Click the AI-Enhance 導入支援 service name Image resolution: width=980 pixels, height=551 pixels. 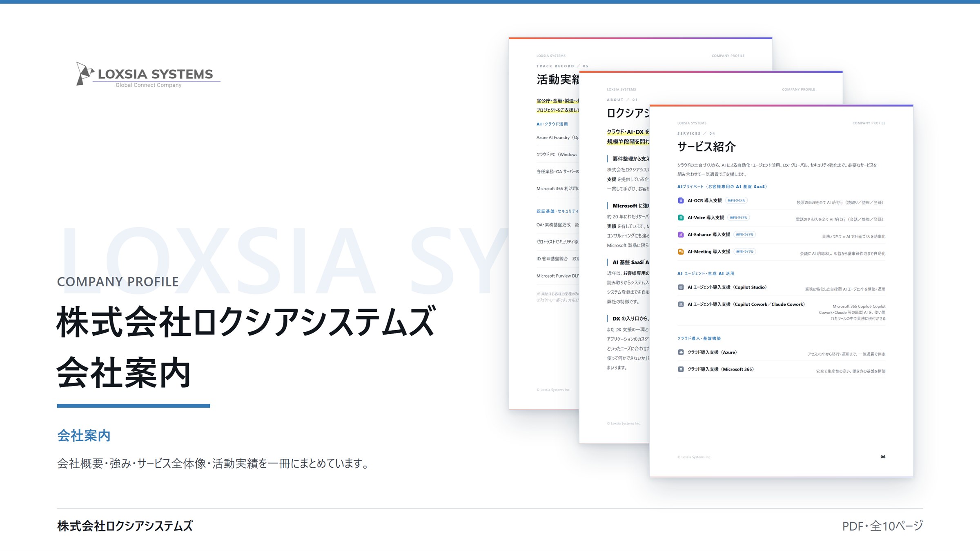click(x=708, y=235)
